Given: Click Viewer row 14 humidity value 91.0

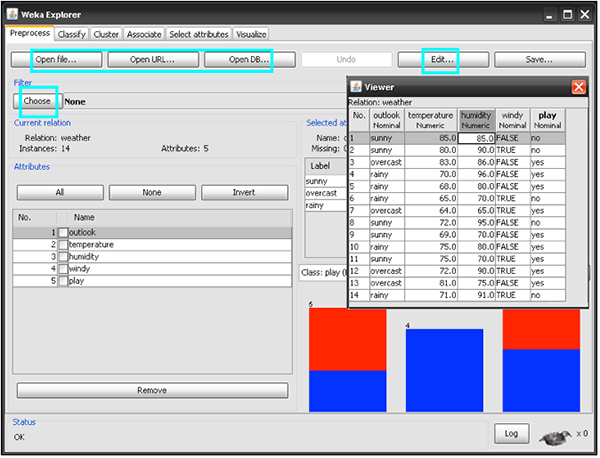Looking at the screenshot, I should (476, 295).
